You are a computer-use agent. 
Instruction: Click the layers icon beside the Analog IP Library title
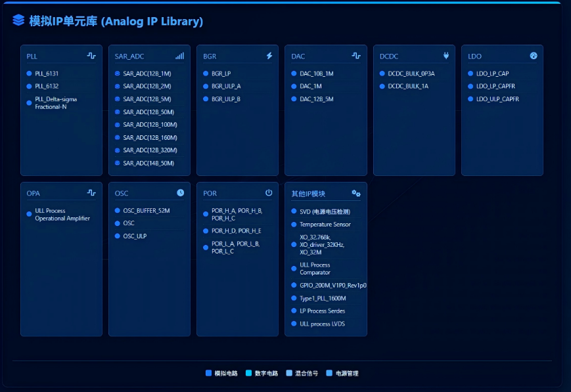pos(18,20)
